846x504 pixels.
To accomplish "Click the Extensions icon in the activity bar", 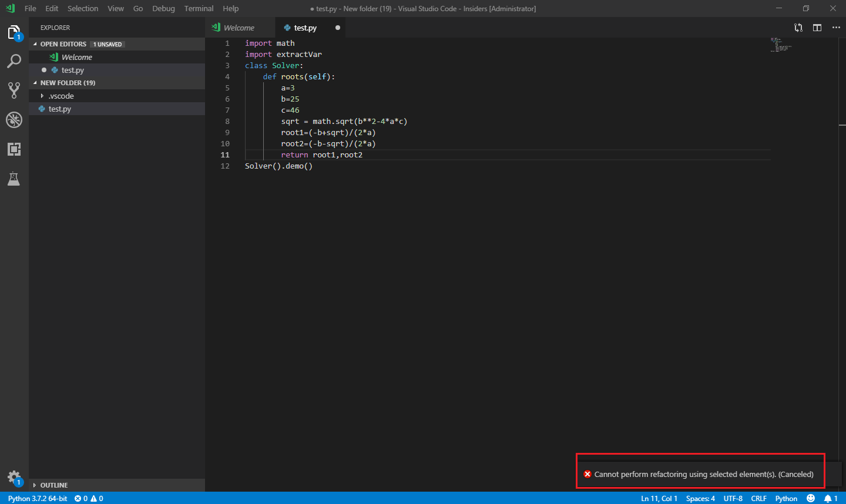I will coord(14,149).
